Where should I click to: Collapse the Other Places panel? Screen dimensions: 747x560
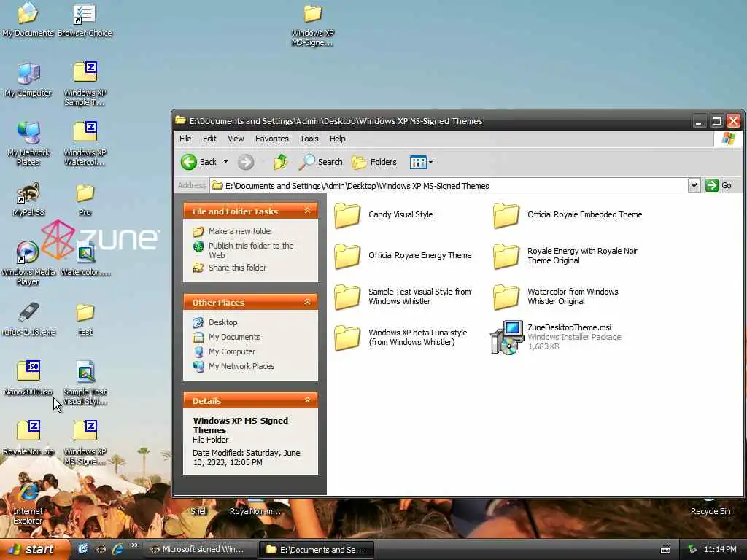coord(307,302)
